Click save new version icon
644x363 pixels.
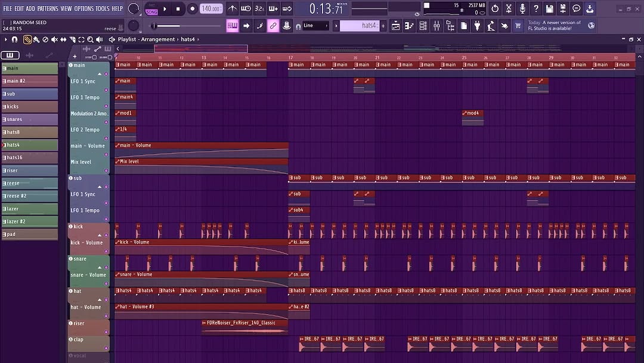coord(563,8)
